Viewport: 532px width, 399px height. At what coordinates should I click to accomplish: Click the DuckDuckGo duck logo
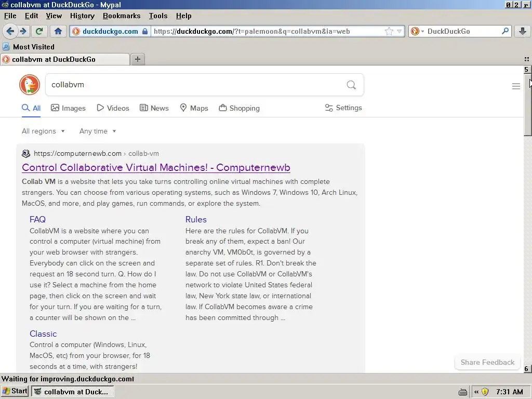(x=30, y=85)
